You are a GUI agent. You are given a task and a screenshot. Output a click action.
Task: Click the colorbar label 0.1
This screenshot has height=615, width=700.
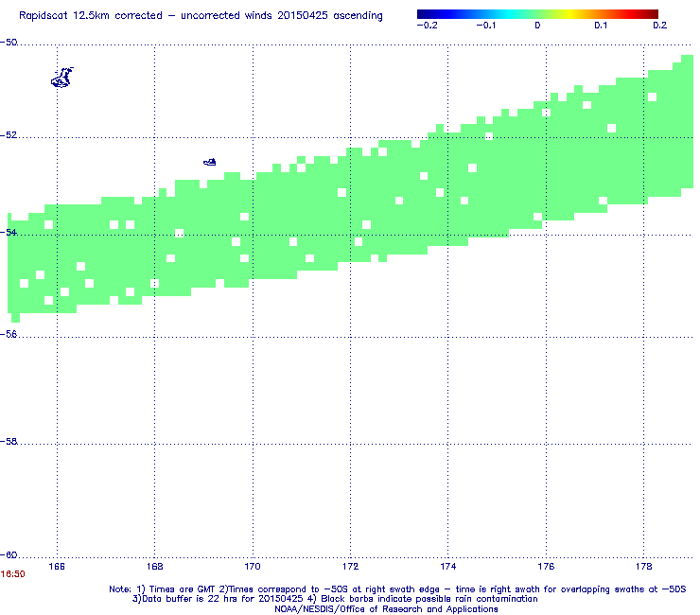click(x=601, y=26)
